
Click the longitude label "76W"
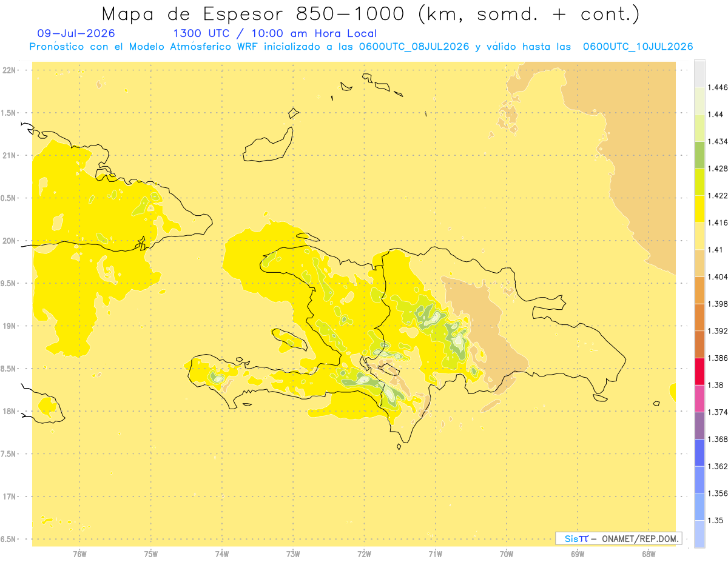[79, 554]
